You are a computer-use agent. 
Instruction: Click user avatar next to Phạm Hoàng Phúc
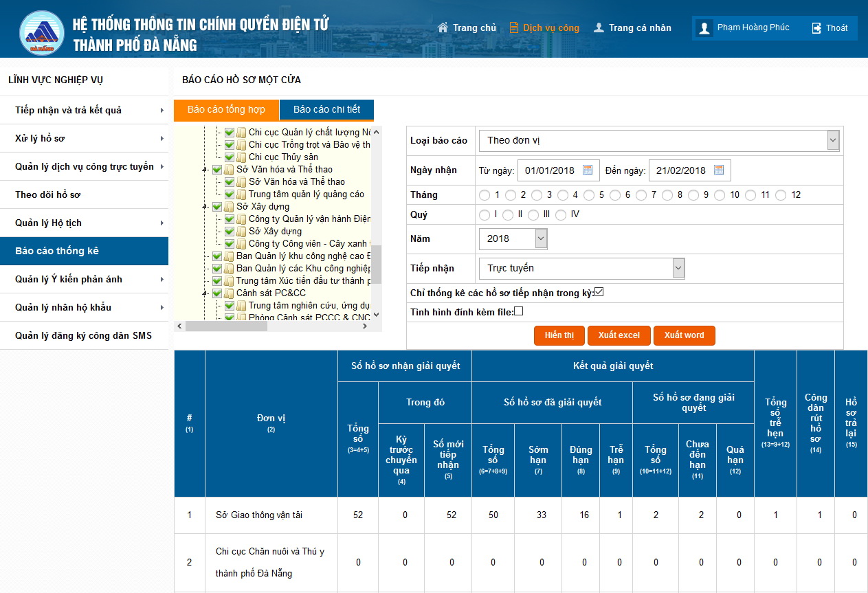tap(704, 28)
